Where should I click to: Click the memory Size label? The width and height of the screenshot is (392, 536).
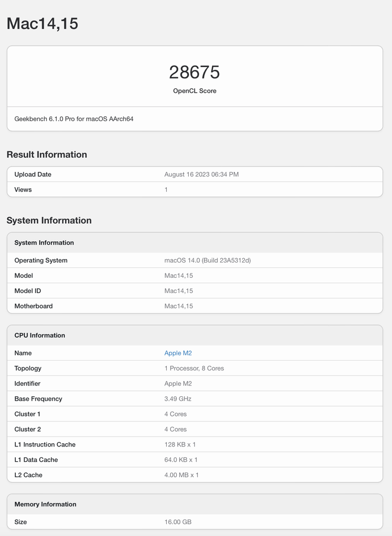[x=21, y=522]
